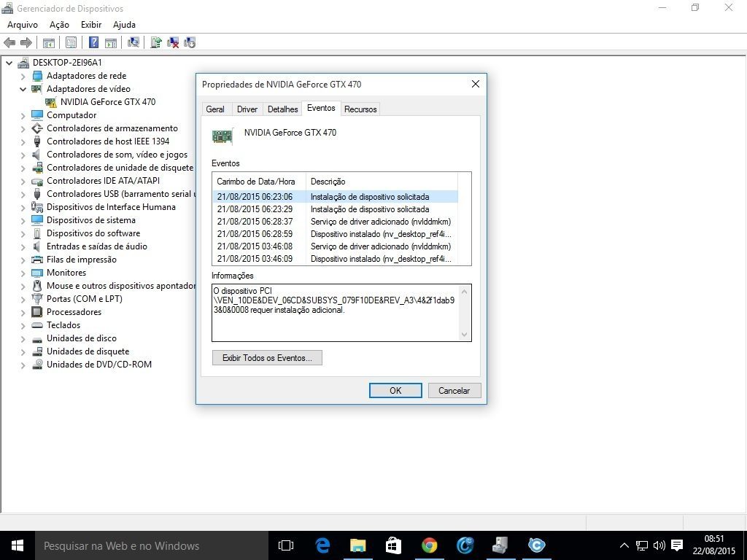Scan for hardware changes toolbar icon
The image size is (747, 560).
[133, 43]
